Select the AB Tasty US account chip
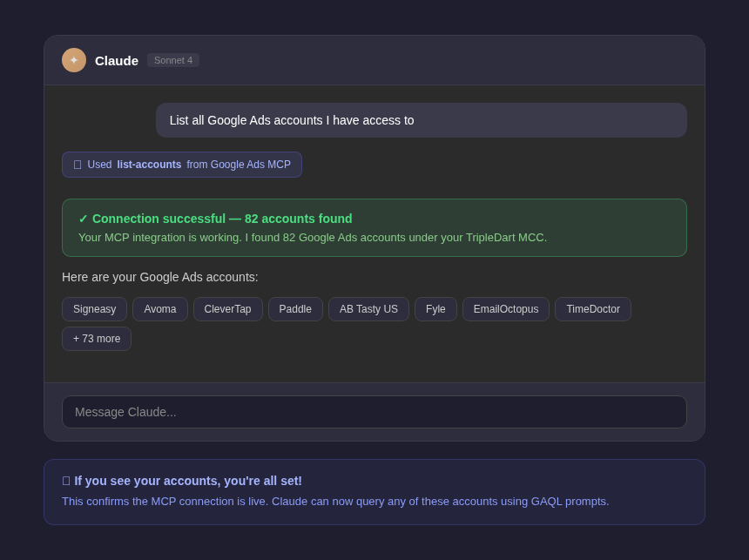Viewport: 749px width, 560px height. point(368,309)
